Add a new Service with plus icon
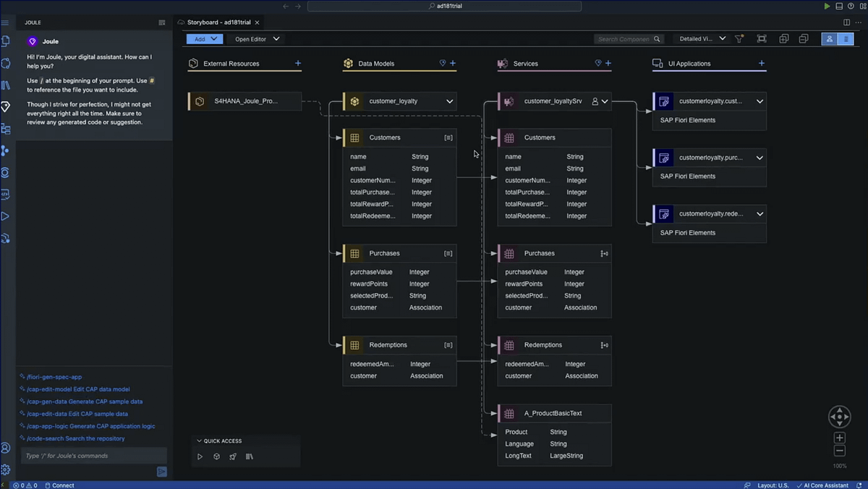This screenshot has height=489, width=868. 608,64
